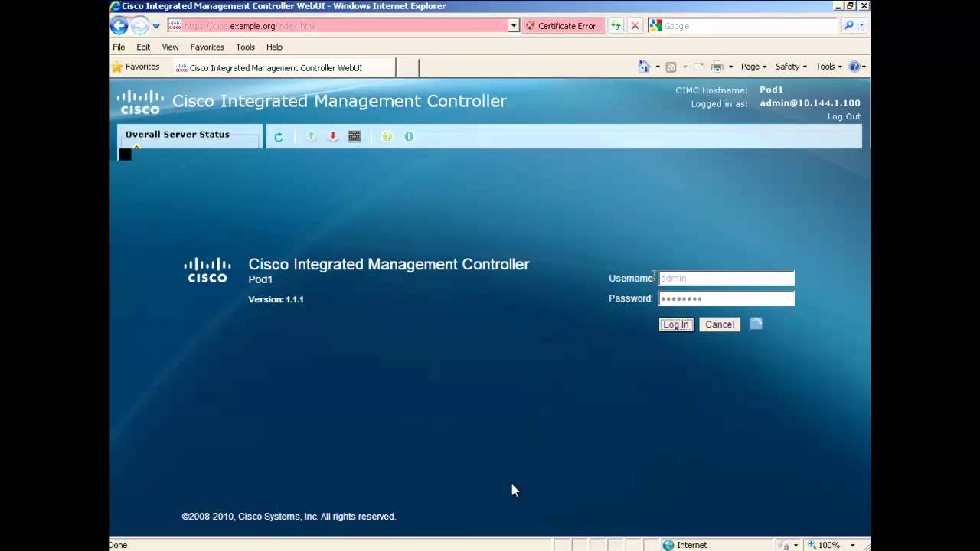This screenshot has height=551, width=980.
Task: Click the Favorites star icon
Action: 117,67
